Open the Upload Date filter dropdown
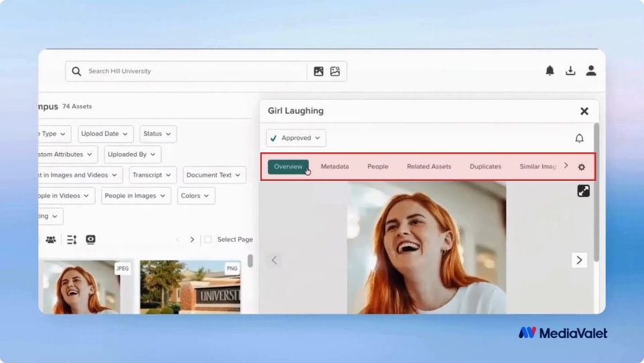The height and width of the screenshot is (363, 644). point(105,134)
